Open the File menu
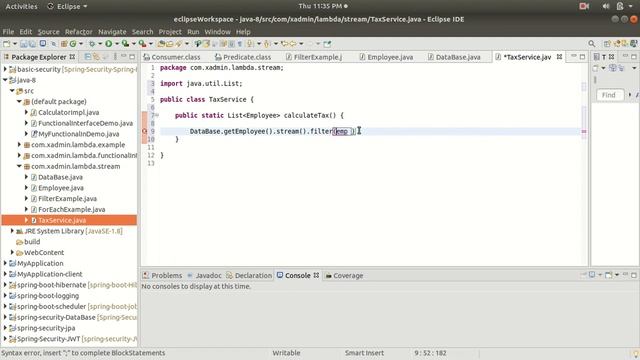Screen dimensions: 640x360 (8, 31)
